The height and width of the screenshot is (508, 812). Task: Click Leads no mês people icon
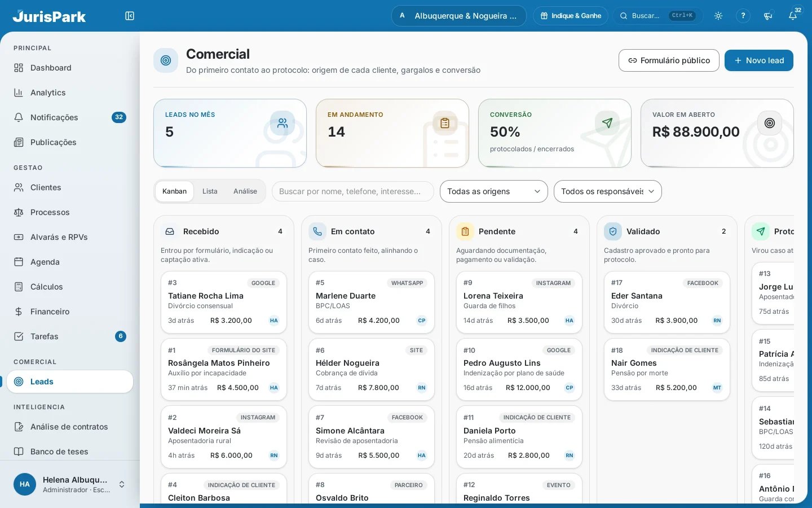point(283,123)
